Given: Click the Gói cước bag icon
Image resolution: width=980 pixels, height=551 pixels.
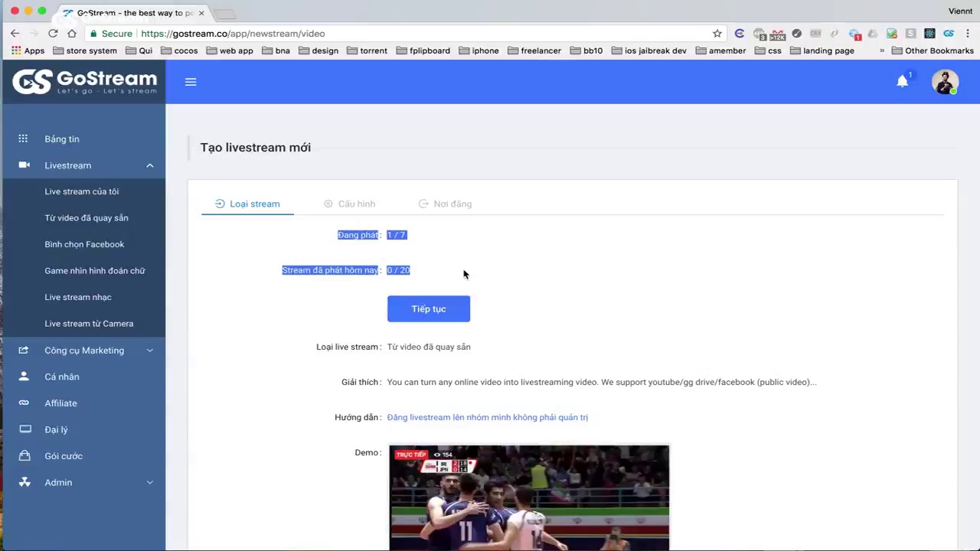Looking at the screenshot, I should pyautogui.click(x=24, y=455).
